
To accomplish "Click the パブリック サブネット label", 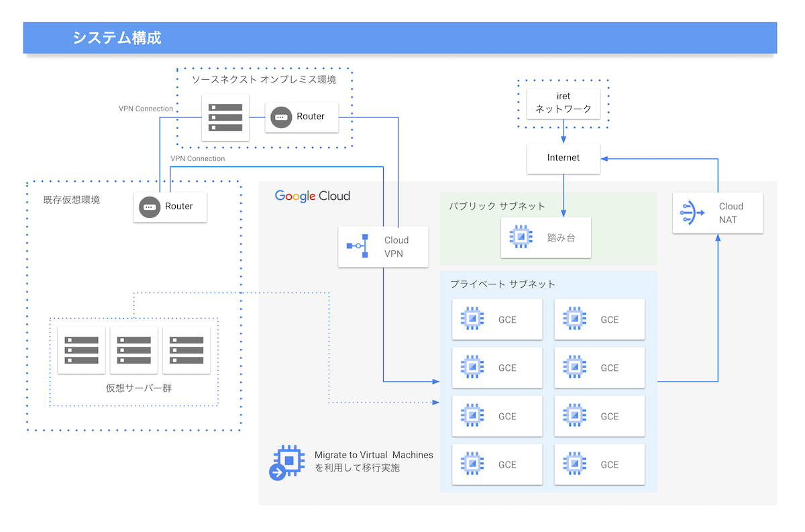I will tap(497, 206).
